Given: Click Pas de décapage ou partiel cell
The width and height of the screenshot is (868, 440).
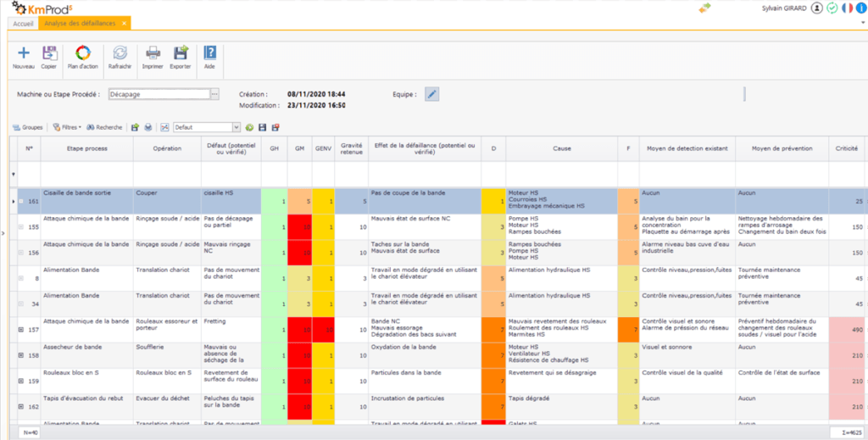Looking at the screenshot, I should (231, 227).
